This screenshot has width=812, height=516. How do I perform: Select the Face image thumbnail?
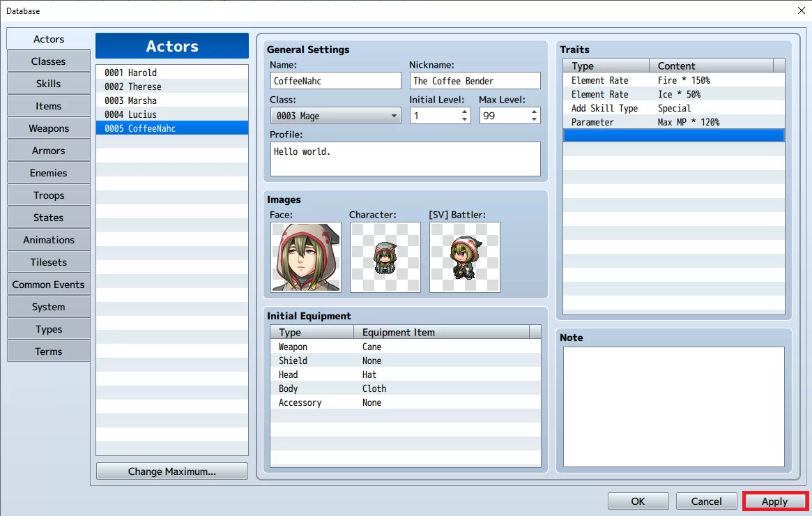click(x=305, y=257)
